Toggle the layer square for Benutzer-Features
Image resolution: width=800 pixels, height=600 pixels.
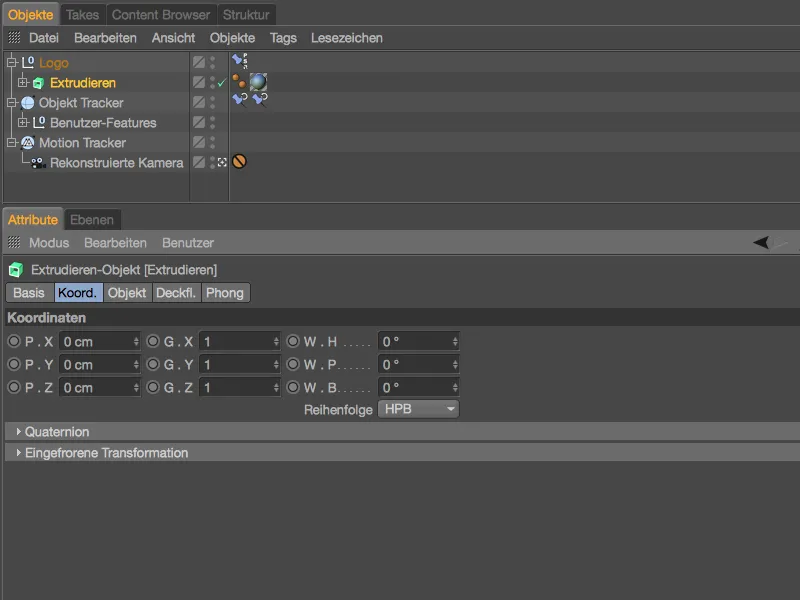[199, 122]
